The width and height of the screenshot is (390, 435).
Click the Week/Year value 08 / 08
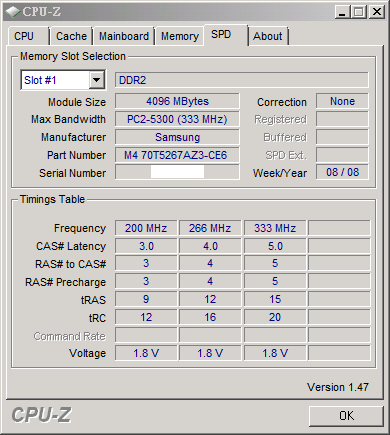pos(342,172)
